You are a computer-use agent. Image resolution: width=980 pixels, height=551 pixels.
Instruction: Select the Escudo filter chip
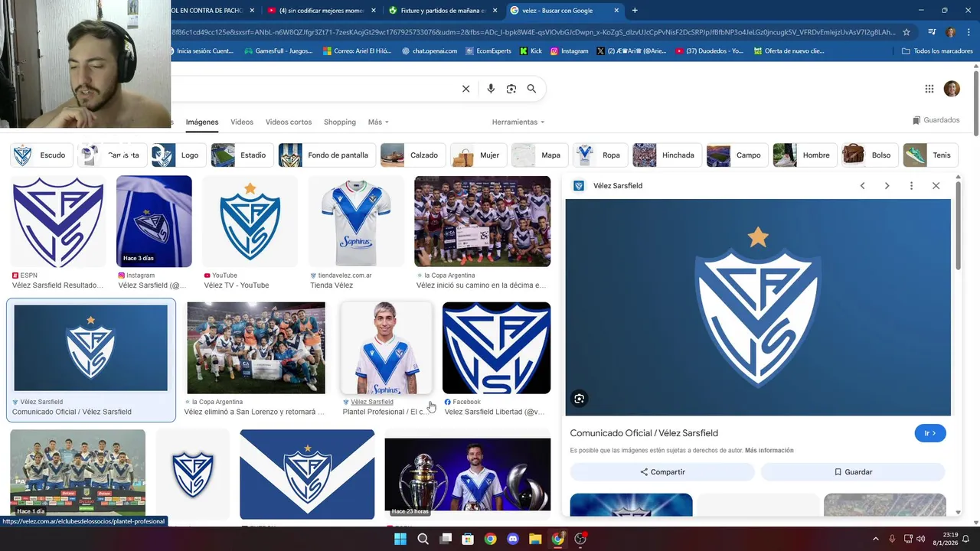[x=42, y=155]
